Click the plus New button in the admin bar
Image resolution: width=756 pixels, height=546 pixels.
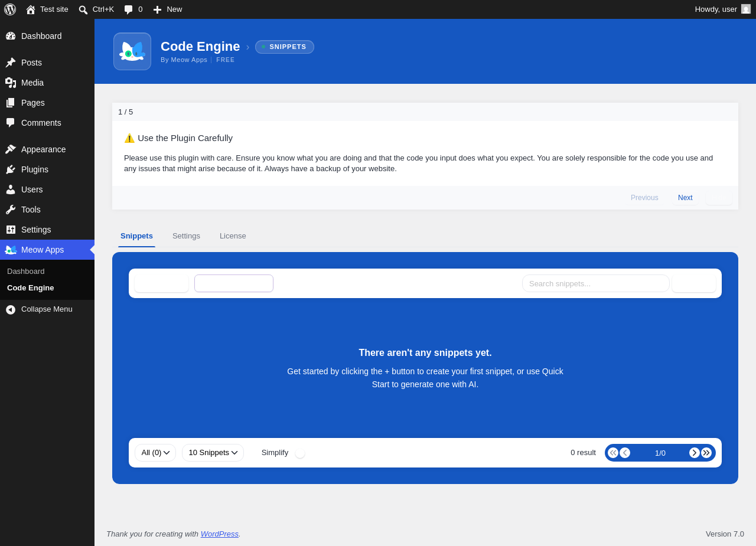168,9
